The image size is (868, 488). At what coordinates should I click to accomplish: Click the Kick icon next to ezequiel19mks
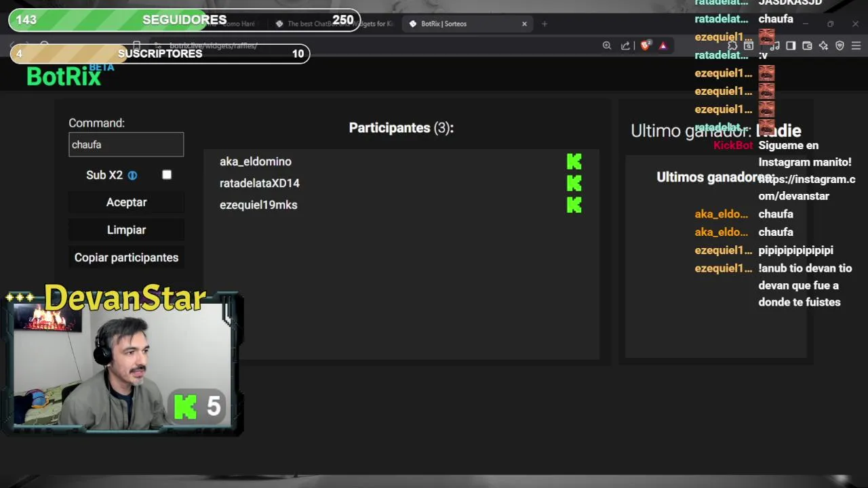click(x=574, y=205)
